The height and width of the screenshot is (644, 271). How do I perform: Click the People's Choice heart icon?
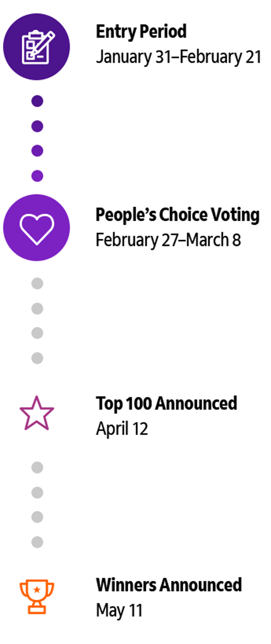tap(37, 227)
